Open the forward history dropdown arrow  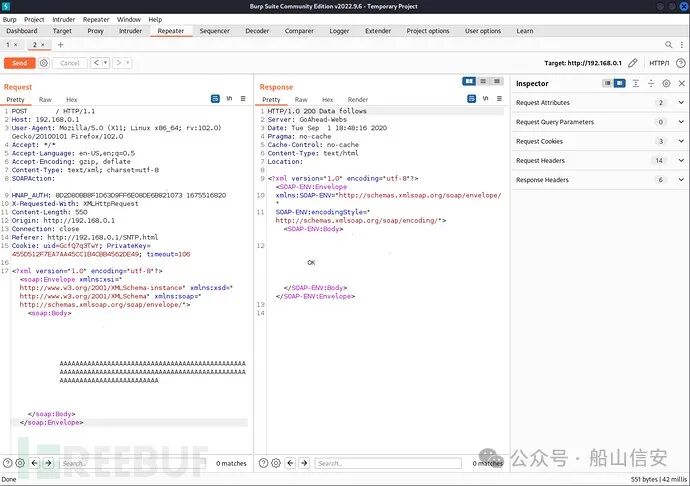128,63
